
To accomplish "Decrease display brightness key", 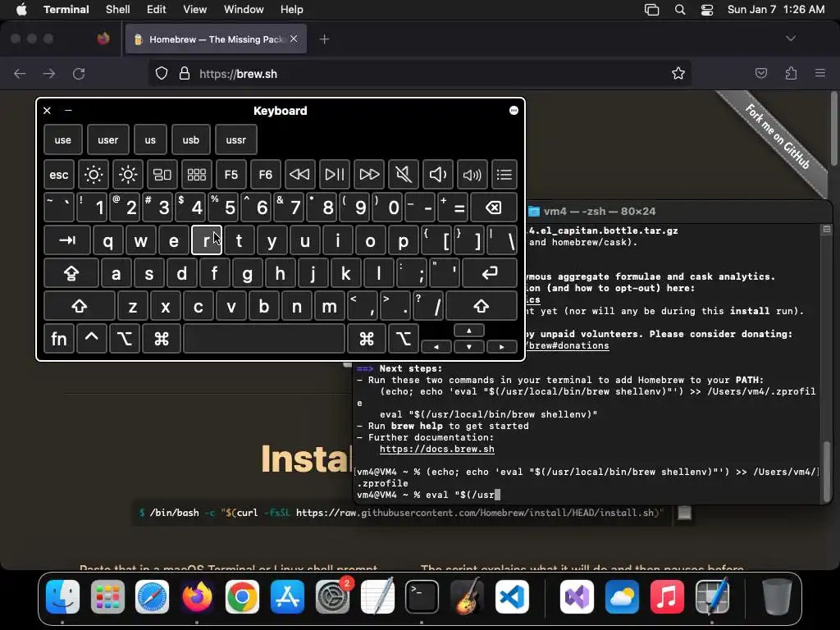I will point(94,175).
